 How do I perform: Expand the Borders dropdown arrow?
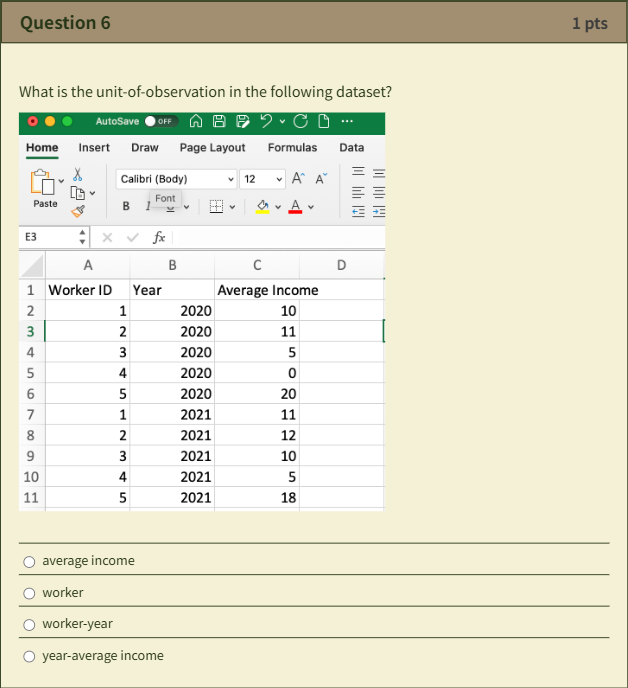(233, 207)
